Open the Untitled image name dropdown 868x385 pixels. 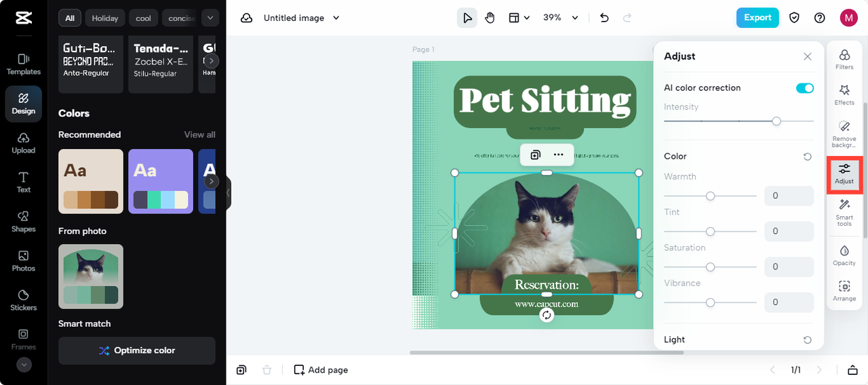click(x=302, y=18)
